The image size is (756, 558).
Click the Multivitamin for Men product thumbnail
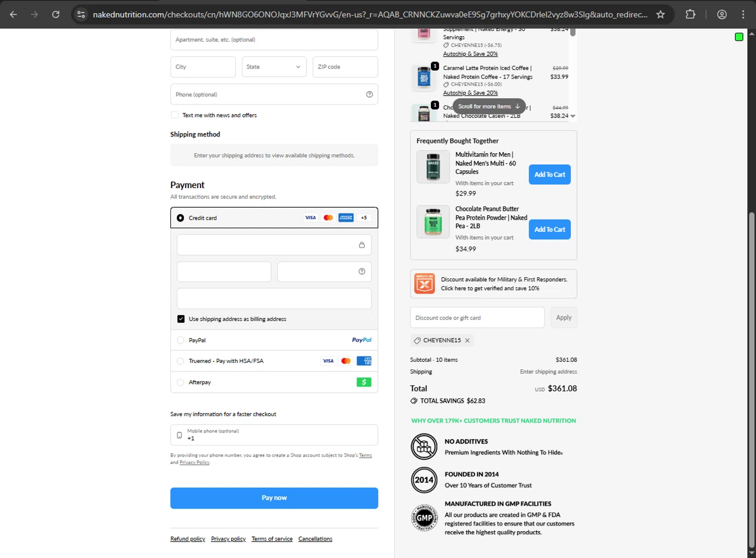pos(433,167)
